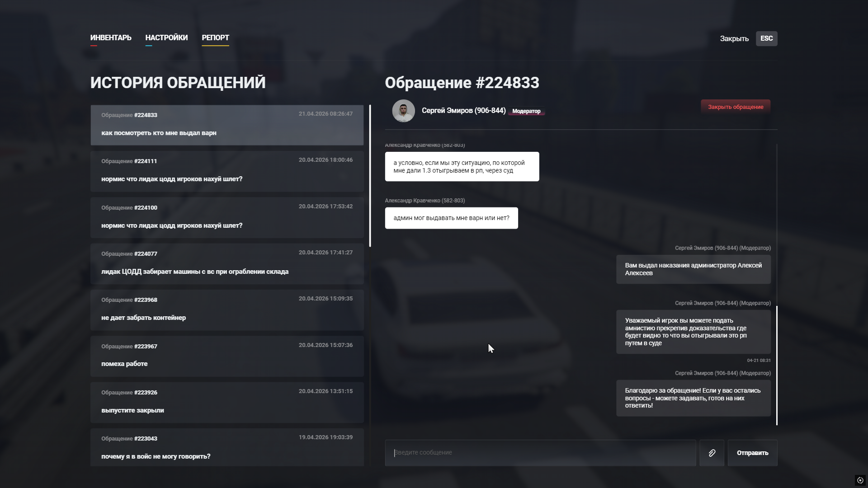Click the history list scrollbar

tap(370, 176)
